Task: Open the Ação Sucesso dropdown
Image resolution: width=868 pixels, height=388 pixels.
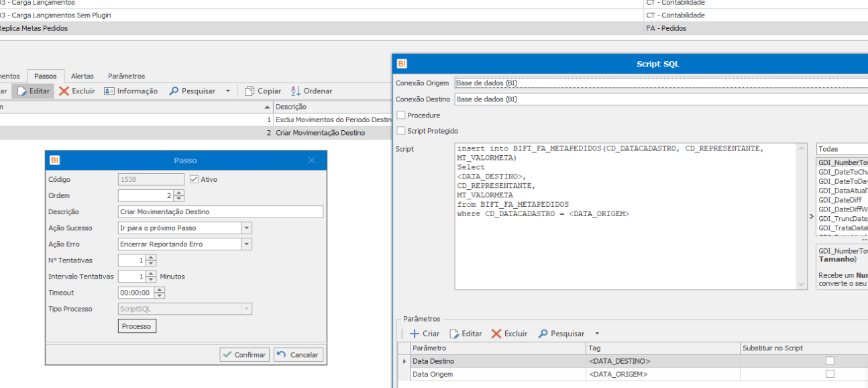Action: (246, 228)
